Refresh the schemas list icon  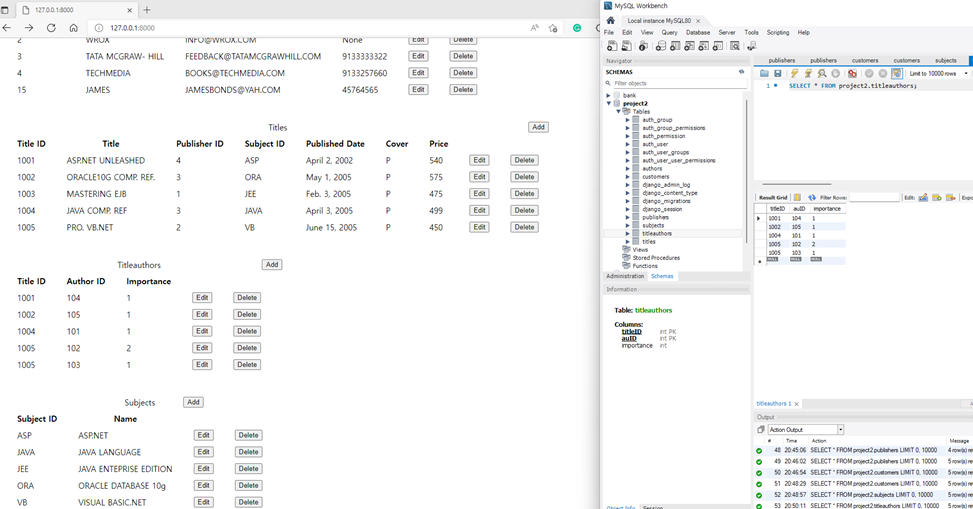[741, 72]
